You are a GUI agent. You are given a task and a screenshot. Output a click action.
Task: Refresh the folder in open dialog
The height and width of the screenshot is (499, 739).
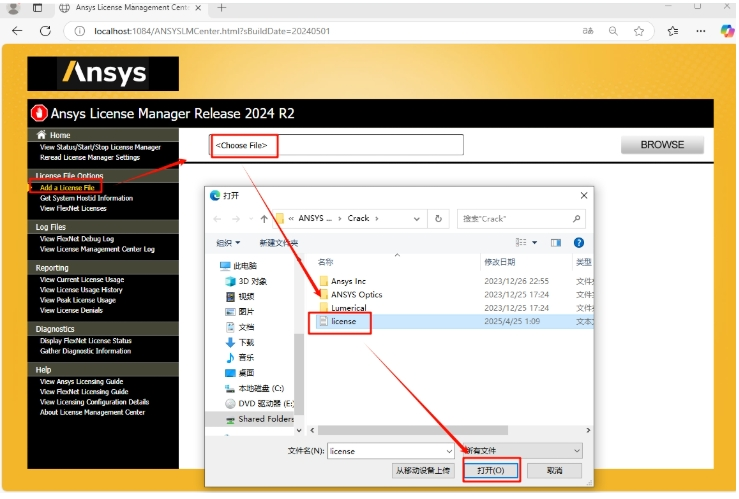coord(438,219)
